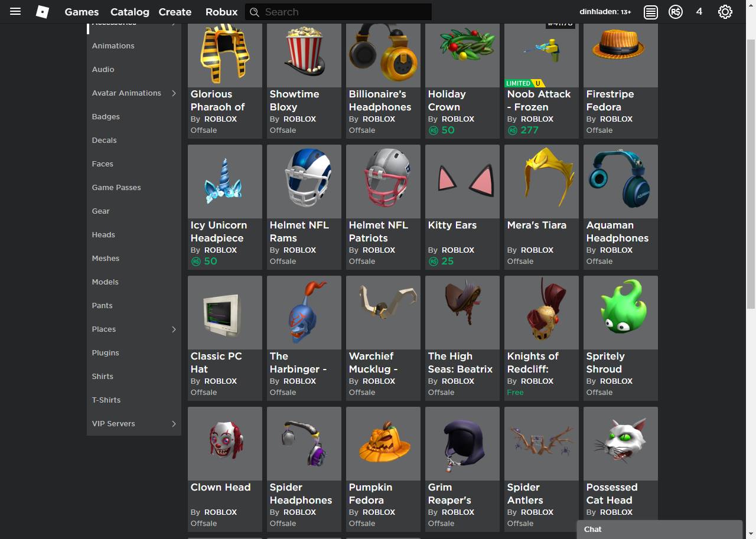Select the T-Shirts category
756x539 pixels.
tap(106, 400)
